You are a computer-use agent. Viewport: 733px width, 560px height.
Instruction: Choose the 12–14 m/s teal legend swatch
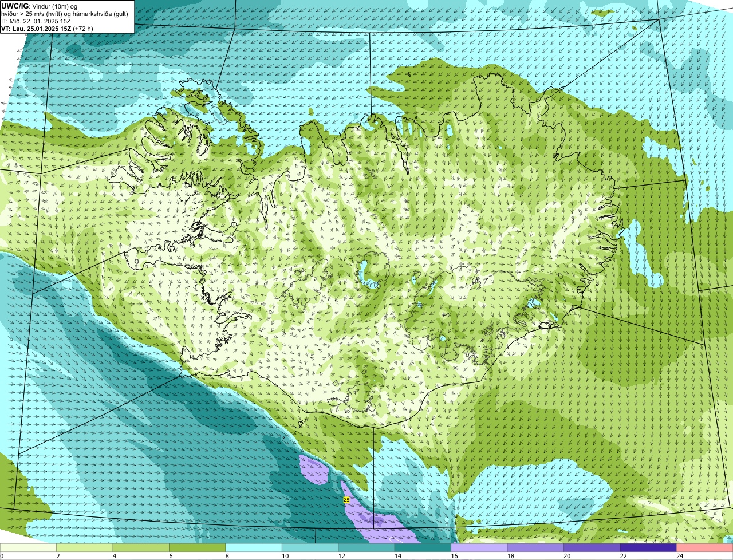pos(366,548)
